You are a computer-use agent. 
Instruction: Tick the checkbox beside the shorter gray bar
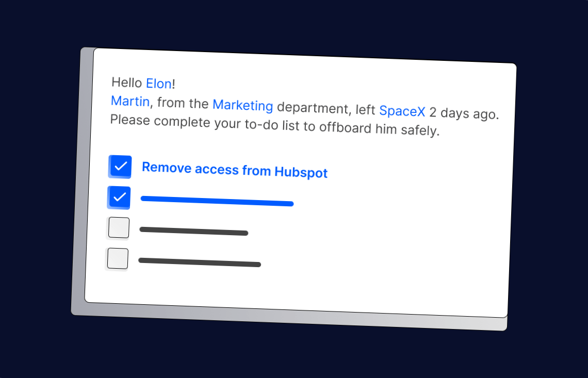pos(119,228)
